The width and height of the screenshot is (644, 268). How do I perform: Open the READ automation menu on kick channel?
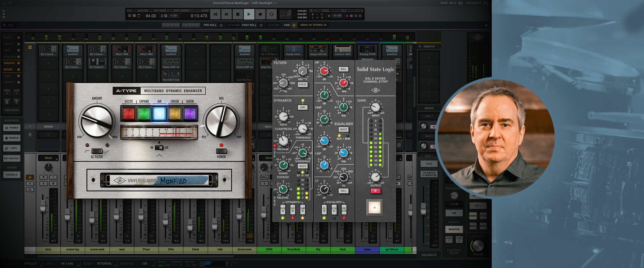[48, 158]
